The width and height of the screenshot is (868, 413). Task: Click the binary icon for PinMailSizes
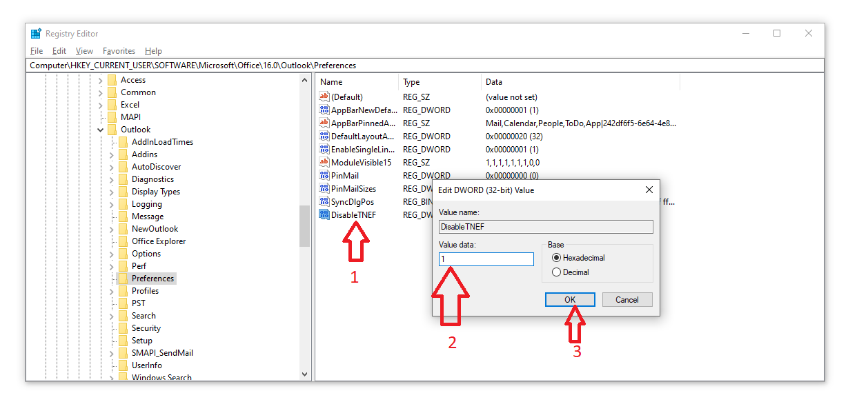click(x=324, y=189)
